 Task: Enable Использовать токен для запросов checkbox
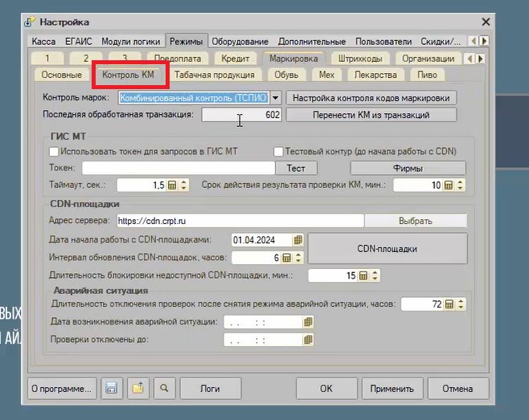click(x=54, y=152)
